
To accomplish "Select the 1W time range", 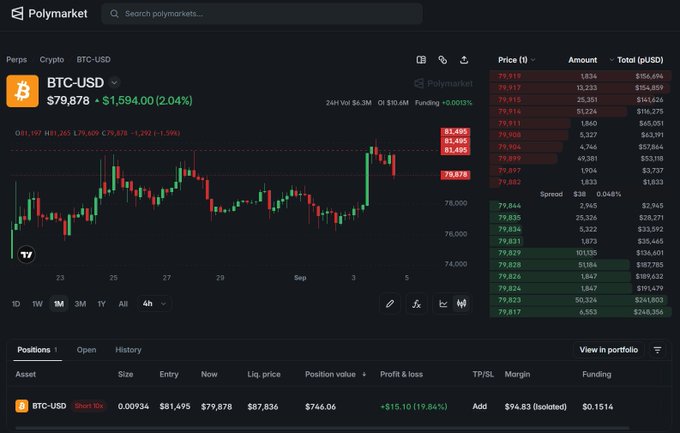I will coord(37,304).
